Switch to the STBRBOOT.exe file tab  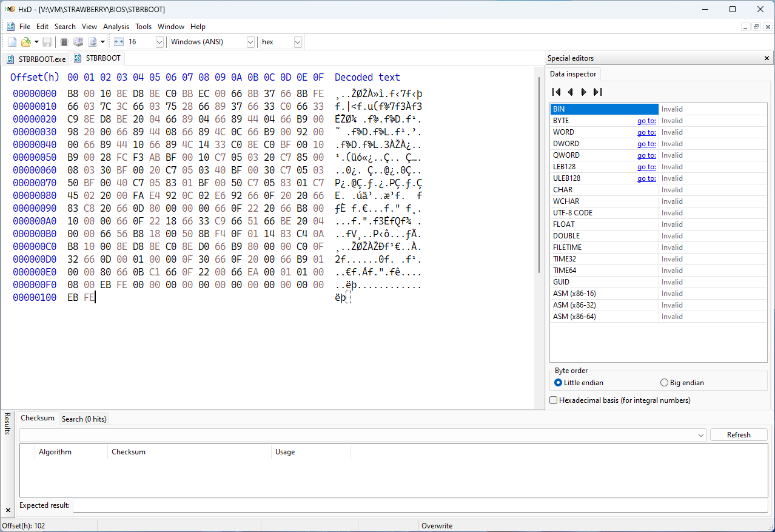pyautogui.click(x=36, y=59)
